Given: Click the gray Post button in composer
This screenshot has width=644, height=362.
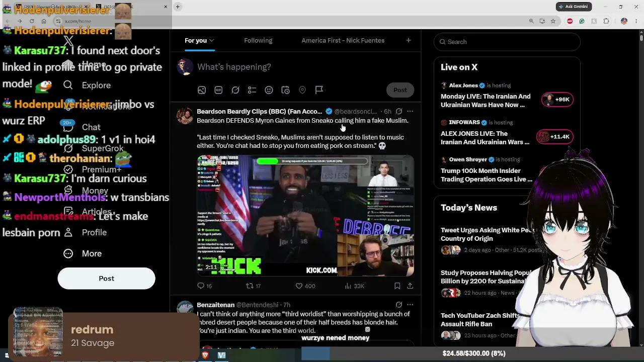Looking at the screenshot, I should click(400, 90).
